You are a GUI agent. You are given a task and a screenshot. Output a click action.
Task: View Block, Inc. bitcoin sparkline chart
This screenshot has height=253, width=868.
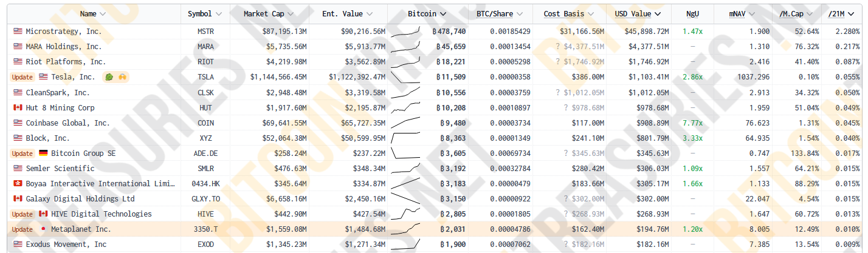[x=405, y=138]
